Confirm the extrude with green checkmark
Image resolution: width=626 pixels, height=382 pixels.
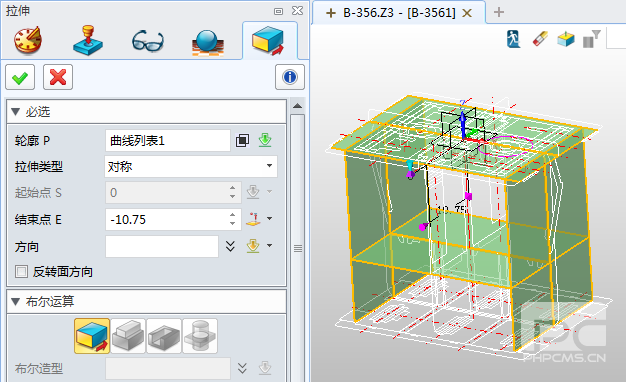[x=20, y=77]
